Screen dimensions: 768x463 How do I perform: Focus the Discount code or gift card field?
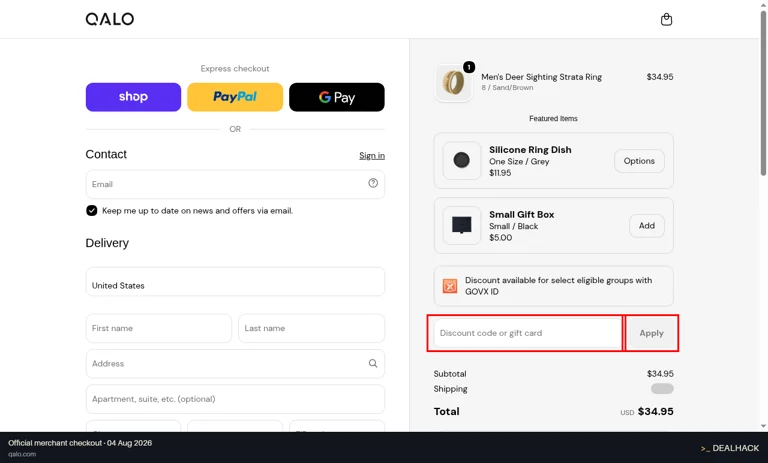click(x=528, y=333)
